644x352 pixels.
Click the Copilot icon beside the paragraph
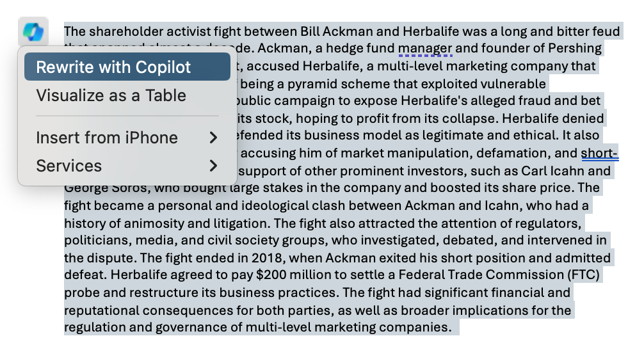tap(33, 31)
